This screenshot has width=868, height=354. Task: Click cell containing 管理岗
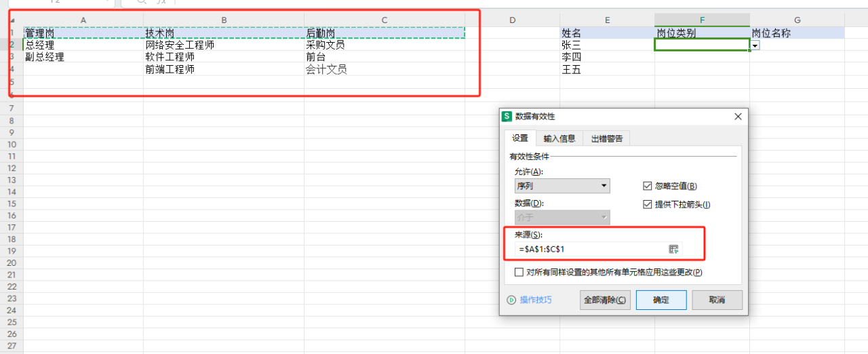pyautogui.click(x=83, y=33)
